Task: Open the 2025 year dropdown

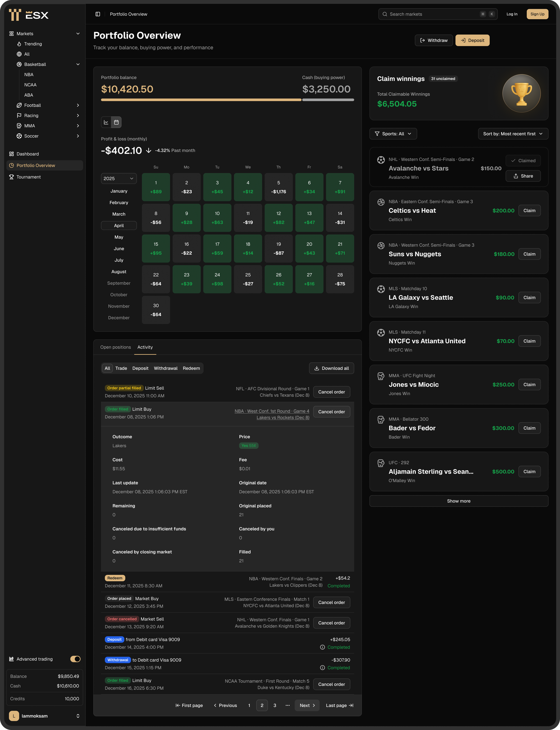Action: point(119,179)
